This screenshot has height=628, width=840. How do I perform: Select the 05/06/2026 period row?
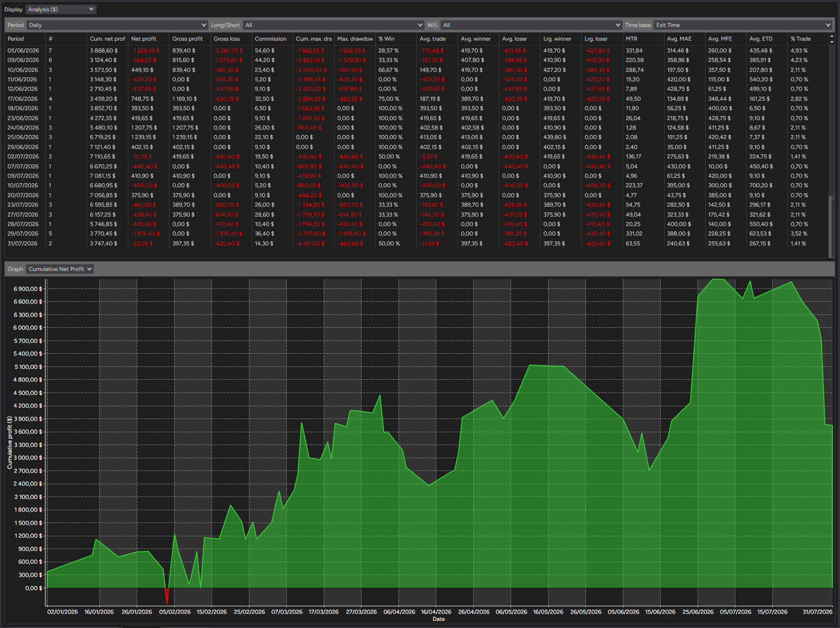[416, 51]
